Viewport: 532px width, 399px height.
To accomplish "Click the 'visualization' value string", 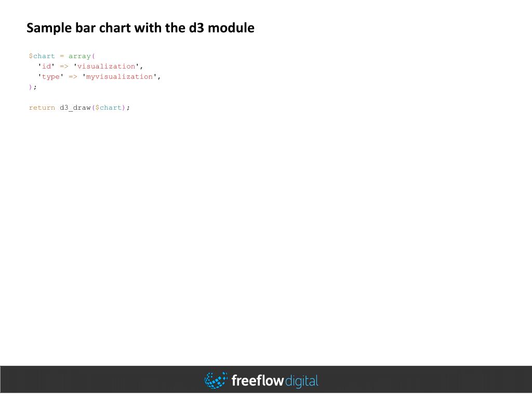I will click(x=106, y=66).
